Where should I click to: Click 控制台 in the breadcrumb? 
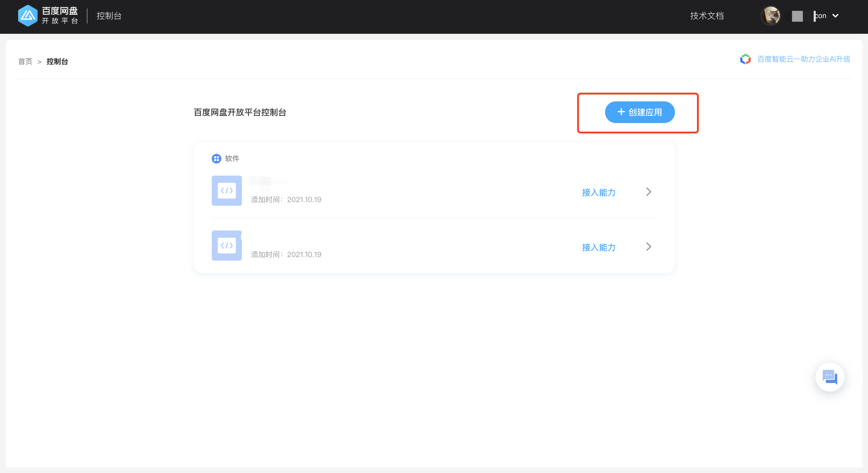57,61
